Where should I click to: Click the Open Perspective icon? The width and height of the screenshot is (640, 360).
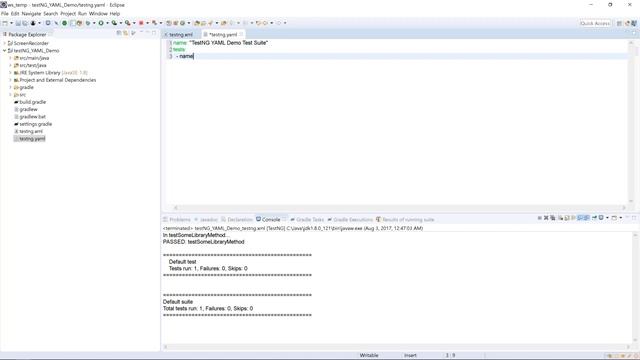619,23
